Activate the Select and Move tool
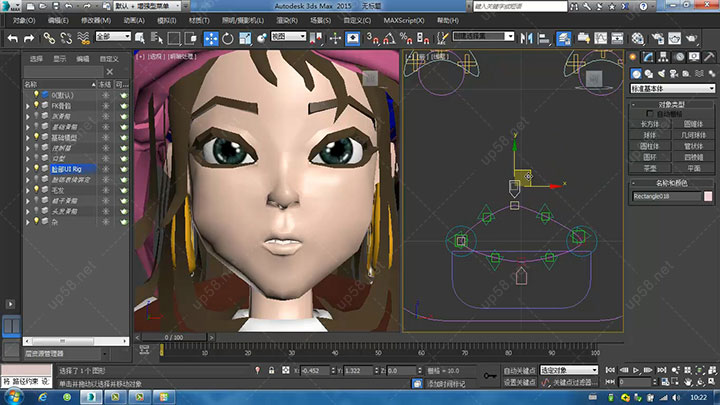720x405 pixels. (211, 39)
